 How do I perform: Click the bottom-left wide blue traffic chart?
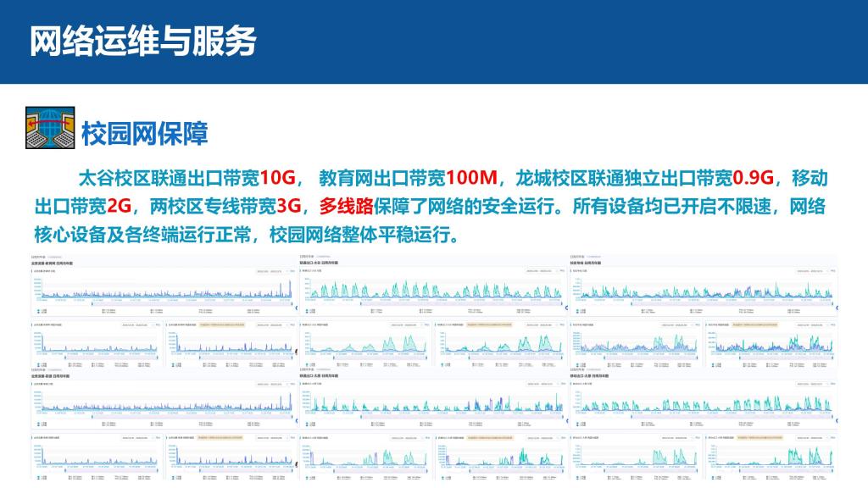(161, 404)
